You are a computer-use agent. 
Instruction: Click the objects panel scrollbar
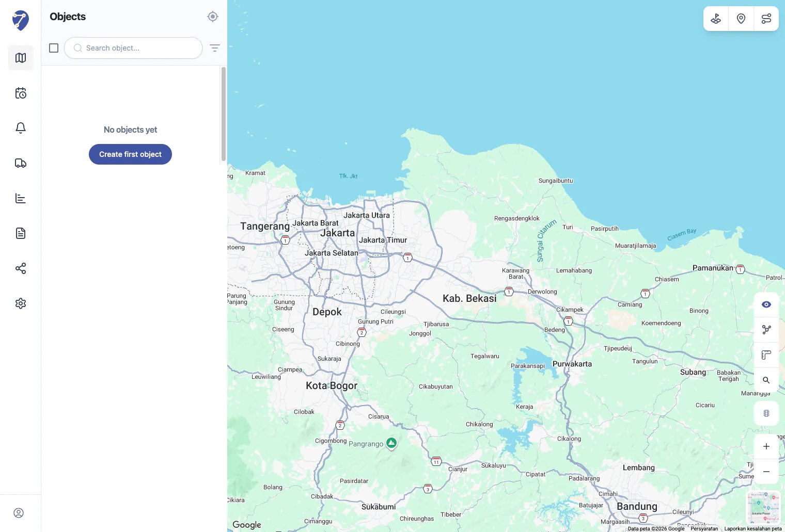point(224,114)
